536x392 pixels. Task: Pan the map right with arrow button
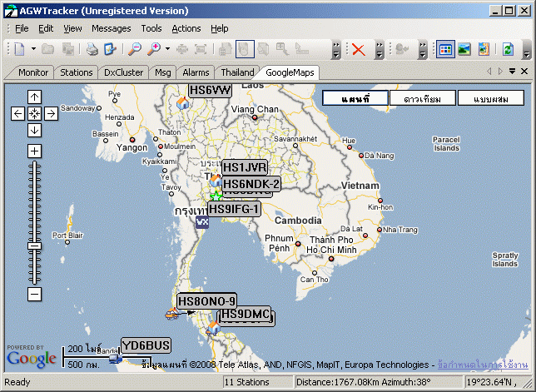coord(52,113)
